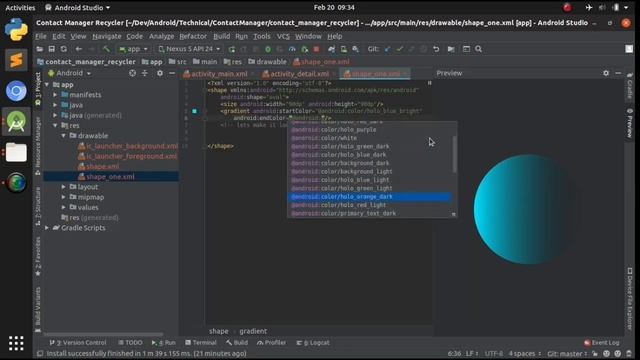Open Sublime Text from Ubuntu dock

pyautogui.click(x=16, y=60)
